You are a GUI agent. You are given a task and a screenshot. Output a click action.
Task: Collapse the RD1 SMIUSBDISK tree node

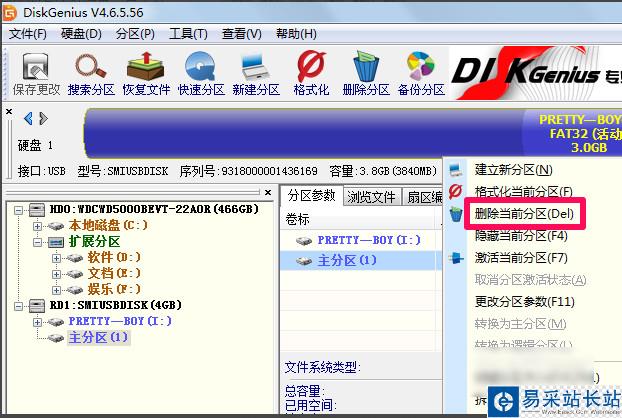pyautogui.click(x=18, y=306)
